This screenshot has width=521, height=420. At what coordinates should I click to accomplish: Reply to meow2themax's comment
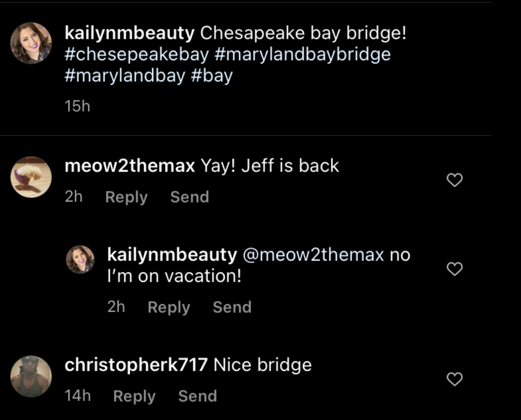[126, 197]
